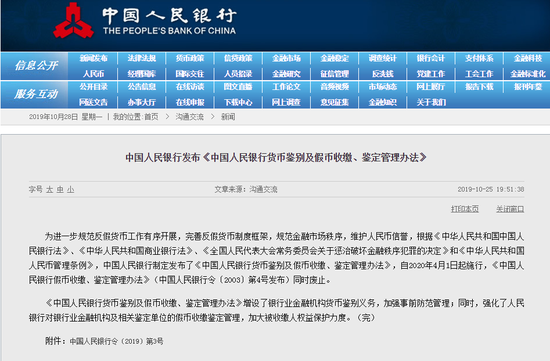The height and width of the screenshot is (361, 550).
Task: Click the People's Bank of China red logo
Action: [73, 21]
